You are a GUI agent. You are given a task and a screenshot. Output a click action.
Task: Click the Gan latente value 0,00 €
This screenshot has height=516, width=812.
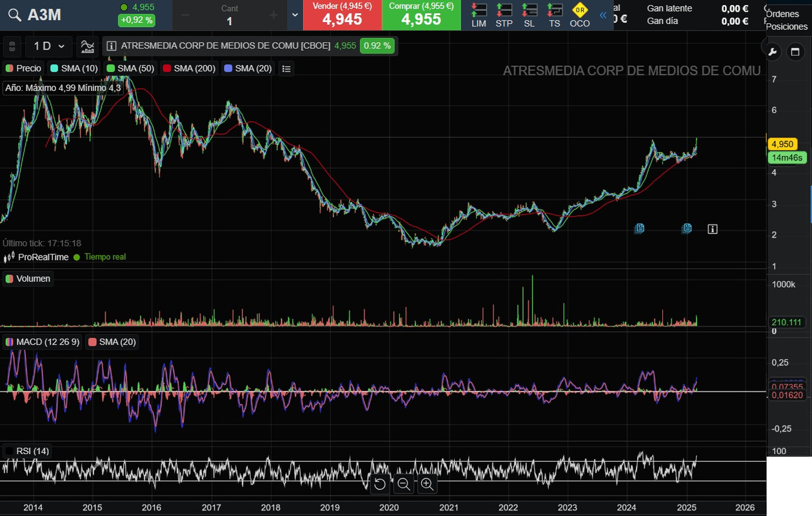(x=735, y=8)
